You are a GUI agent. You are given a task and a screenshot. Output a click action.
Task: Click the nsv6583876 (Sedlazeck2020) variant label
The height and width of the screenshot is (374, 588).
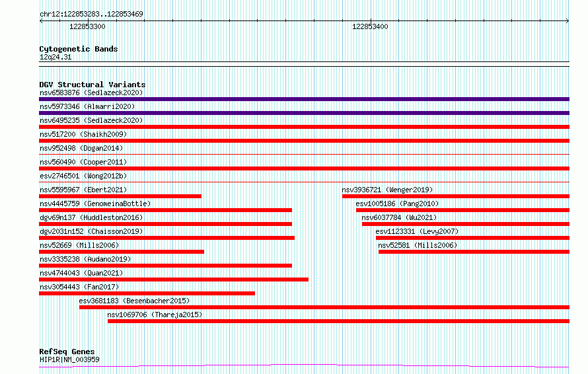pyautogui.click(x=91, y=93)
